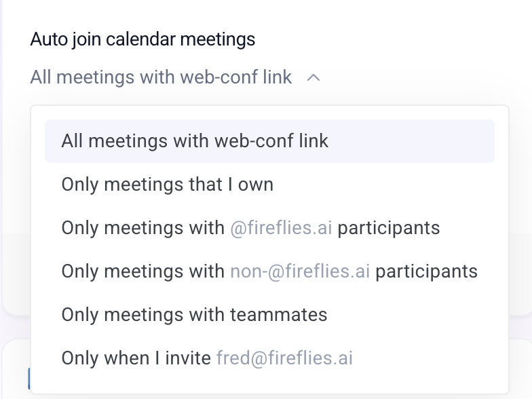Click "Only when I invite" text
Screen dimensions: 532x399
136,358
